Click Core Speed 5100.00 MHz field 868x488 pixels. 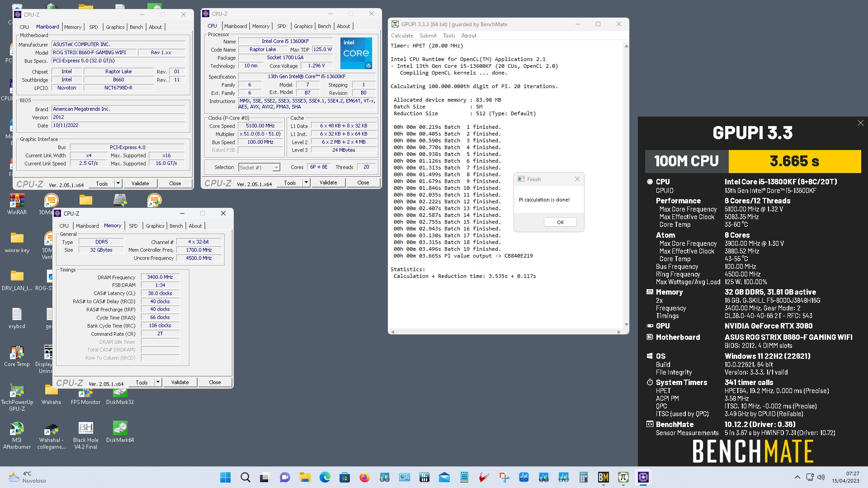[x=260, y=126]
